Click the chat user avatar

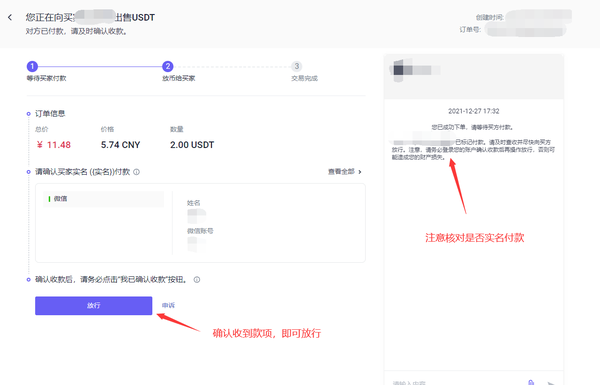coord(398,70)
